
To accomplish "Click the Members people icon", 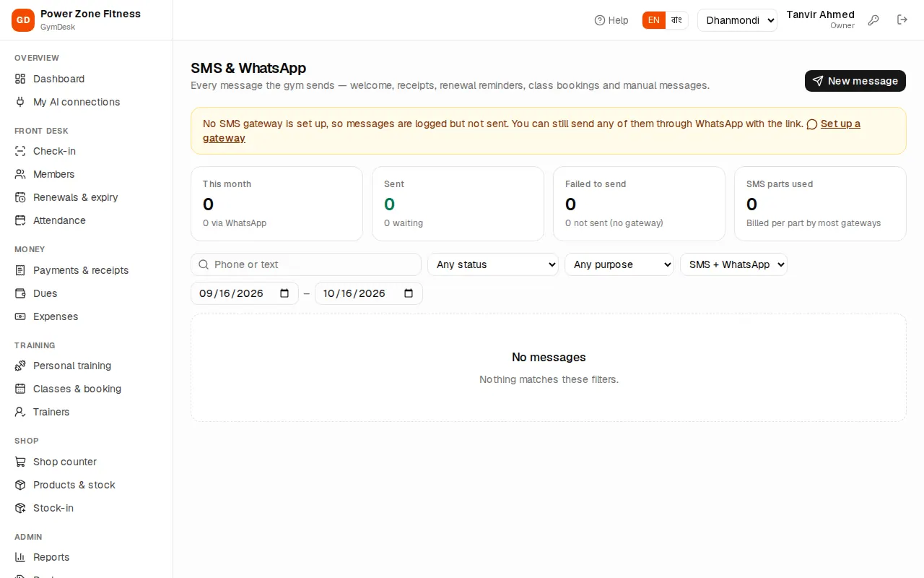I will 20,174.
